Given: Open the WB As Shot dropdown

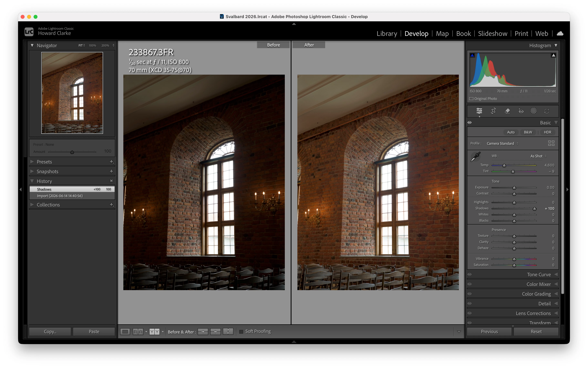Looking at the screenshot, I should [538, 156].
